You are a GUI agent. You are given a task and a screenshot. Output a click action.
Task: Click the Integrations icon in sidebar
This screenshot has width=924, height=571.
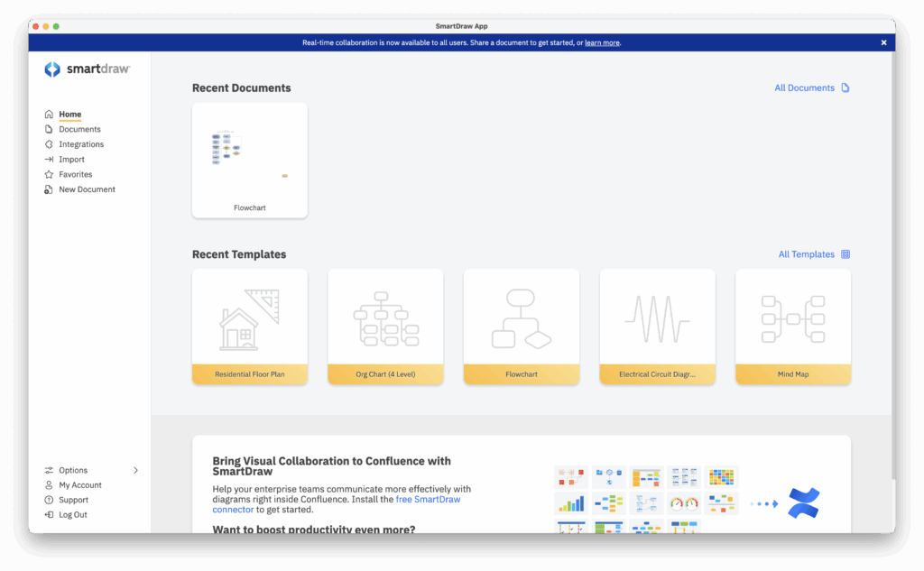click(x=49, y=143)
